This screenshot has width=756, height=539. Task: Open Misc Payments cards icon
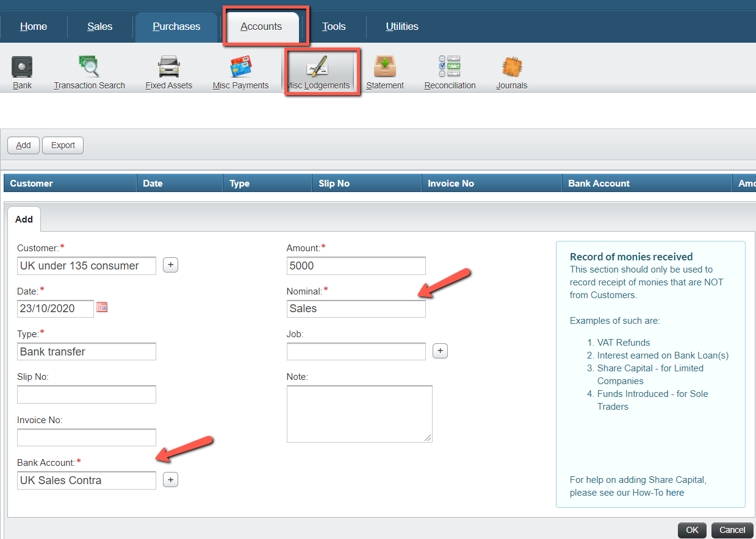tap(240, 66)
